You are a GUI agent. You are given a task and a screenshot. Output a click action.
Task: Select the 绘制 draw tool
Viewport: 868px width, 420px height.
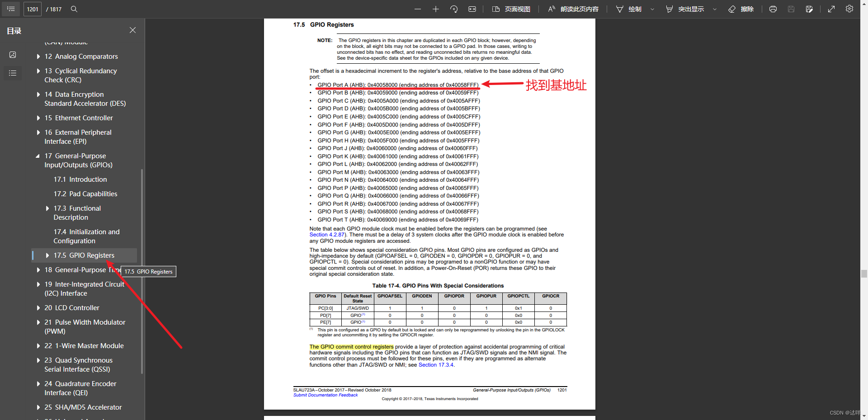[x=629, y=9]
